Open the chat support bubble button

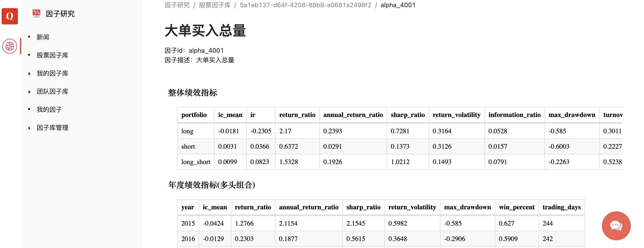click(x=616, y=226)
